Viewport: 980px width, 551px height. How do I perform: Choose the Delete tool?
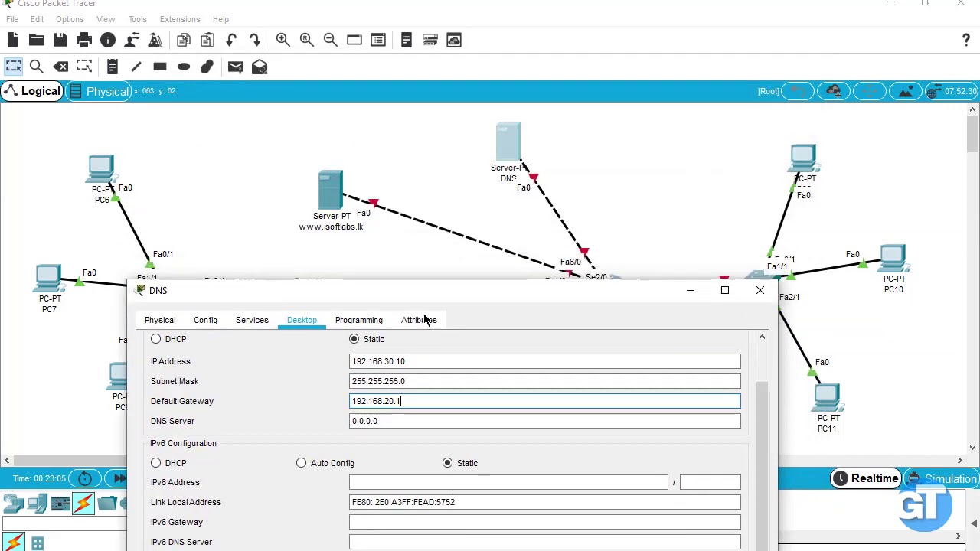pos(60,67)
